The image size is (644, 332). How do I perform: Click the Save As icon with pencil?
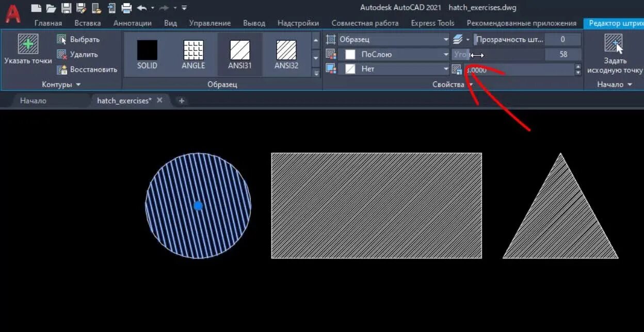tap(81, 8)
